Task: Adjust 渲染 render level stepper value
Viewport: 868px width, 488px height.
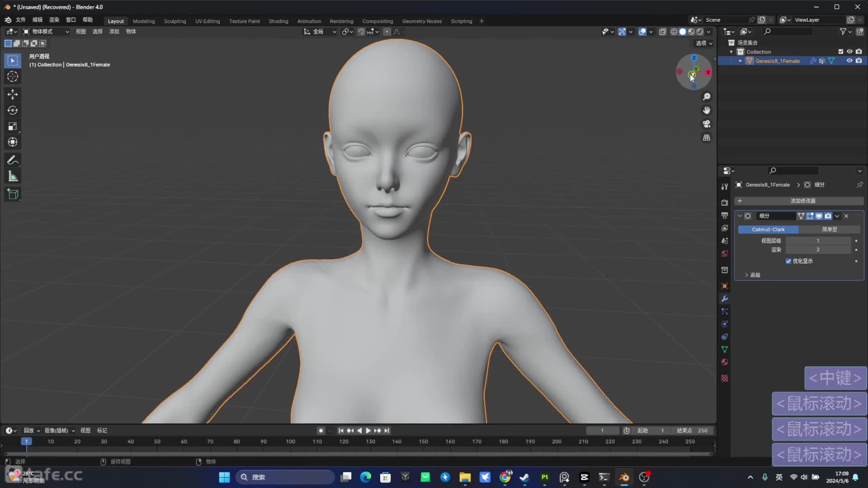Action: point(817,250)
